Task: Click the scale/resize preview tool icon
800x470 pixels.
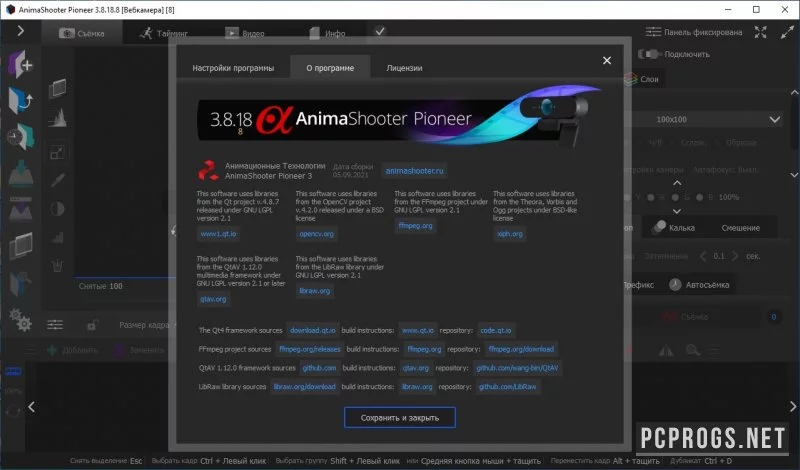Action: point(58,152)
